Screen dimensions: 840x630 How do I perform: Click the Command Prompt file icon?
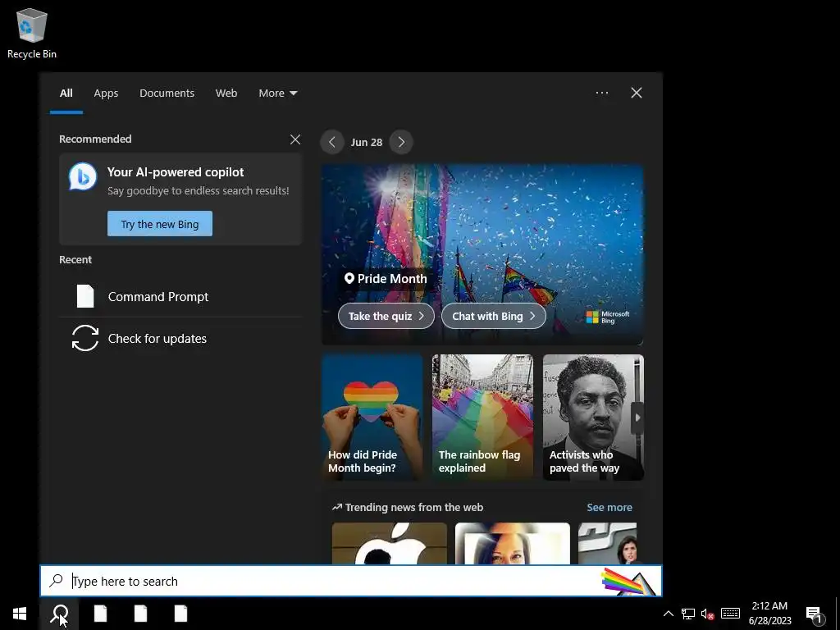[x=85, y=296]
